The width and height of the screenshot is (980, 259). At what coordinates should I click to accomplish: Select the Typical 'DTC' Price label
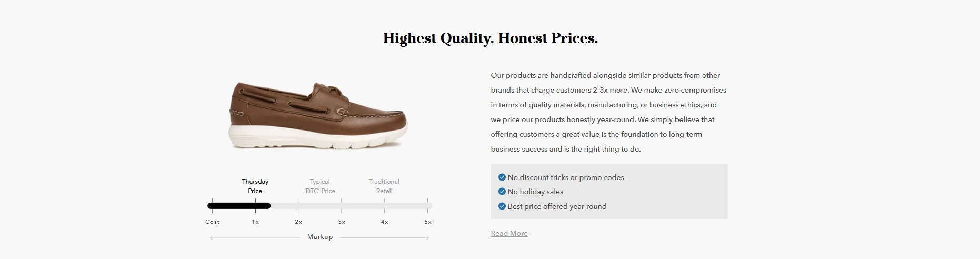click(319, 186)
